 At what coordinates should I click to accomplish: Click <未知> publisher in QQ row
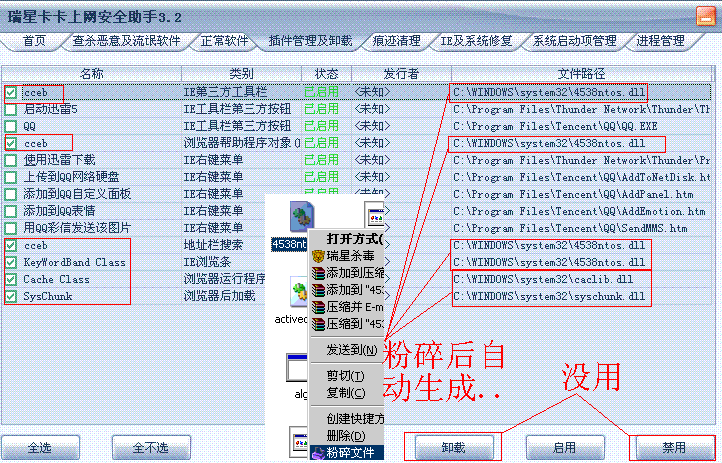[x=372, y=126]
